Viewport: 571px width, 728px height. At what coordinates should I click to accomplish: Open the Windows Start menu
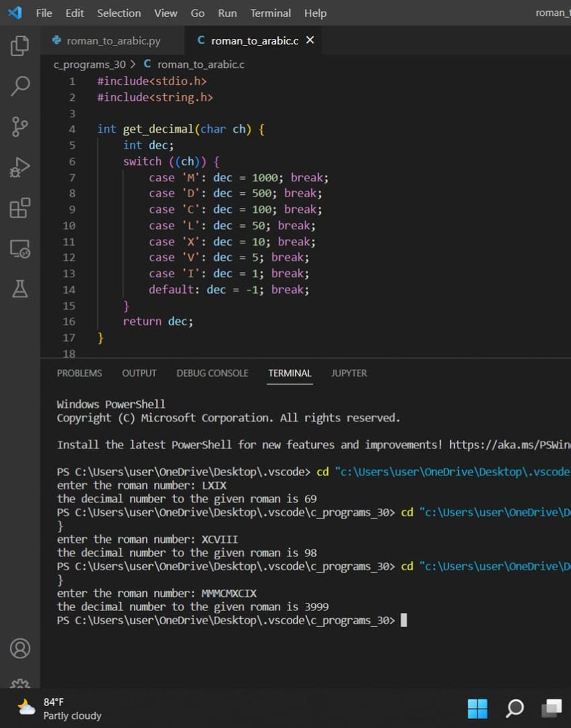[478, 708]
